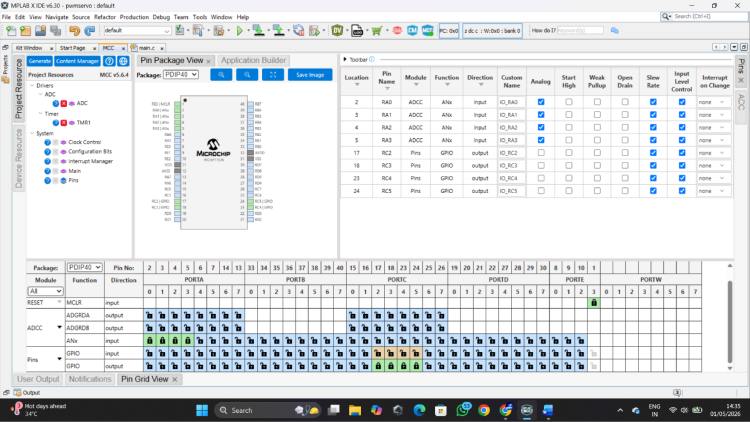
Task: Switch to the Application Builder tab
Action: [253, 60]
